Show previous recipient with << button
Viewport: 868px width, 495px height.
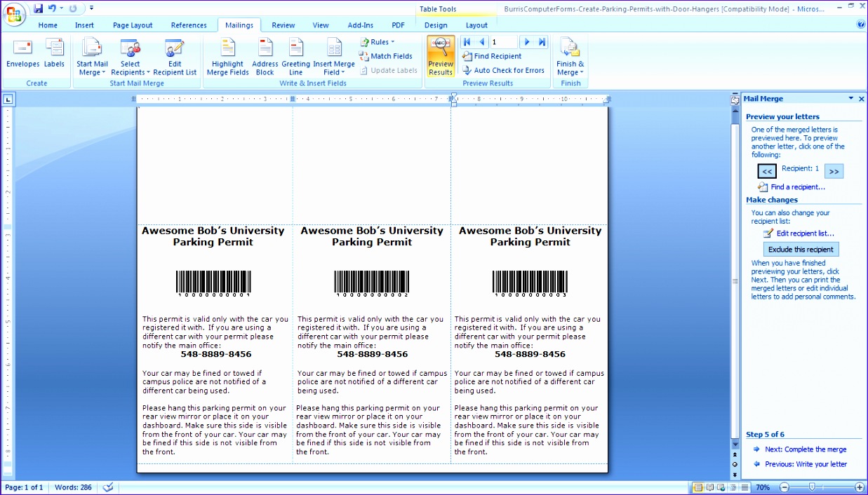[x=767, y=171]
